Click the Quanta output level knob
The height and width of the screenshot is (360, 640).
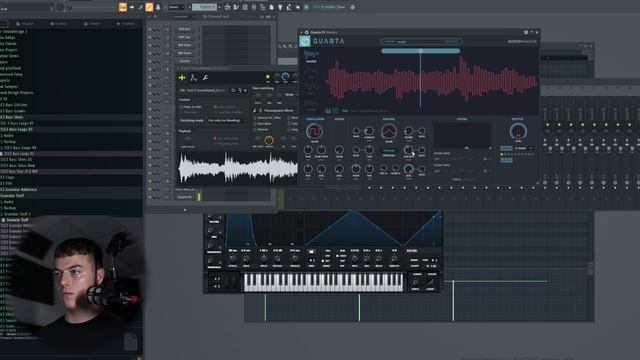pos(518,132)
